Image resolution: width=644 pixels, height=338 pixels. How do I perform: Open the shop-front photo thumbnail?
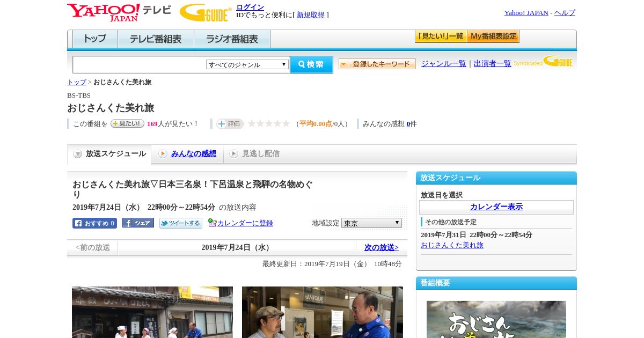(152, 312)
